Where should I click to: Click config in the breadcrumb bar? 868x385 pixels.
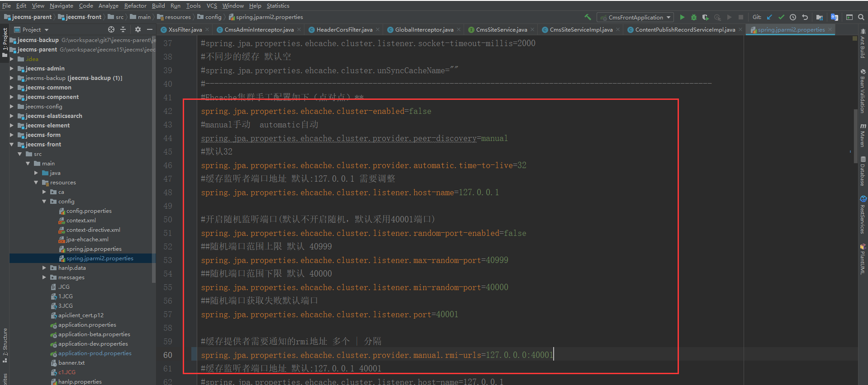coord(213,17)
